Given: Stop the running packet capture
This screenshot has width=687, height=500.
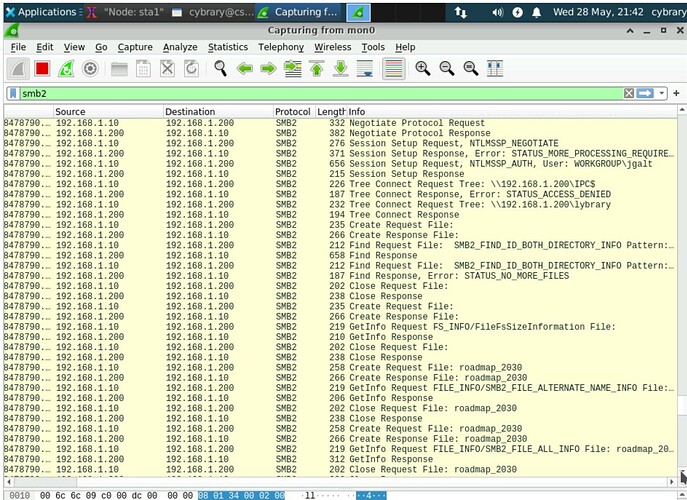Looking at the screenshot, I should pyautogui.click(x=42, y=69).
